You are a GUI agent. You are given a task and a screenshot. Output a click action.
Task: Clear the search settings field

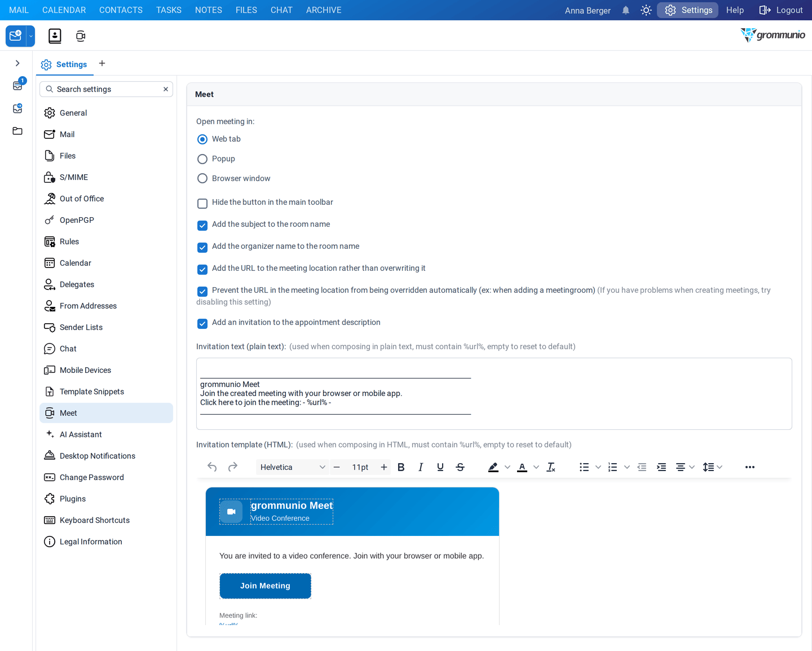(x=166, y=89)
